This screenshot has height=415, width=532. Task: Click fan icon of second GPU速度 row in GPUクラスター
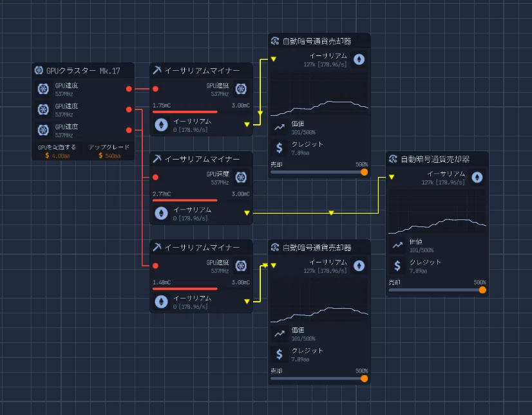click(x=43, y=109)
